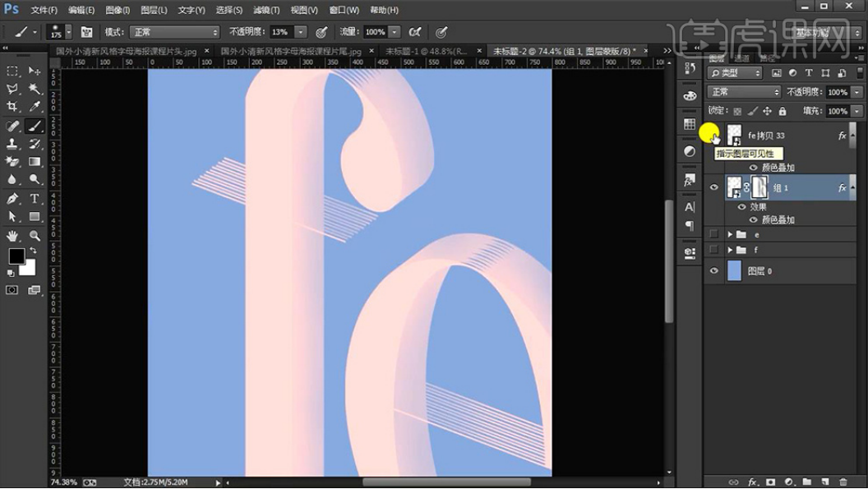Open the 图层(L) menu

pyautogui.click(x=154, y=10)
